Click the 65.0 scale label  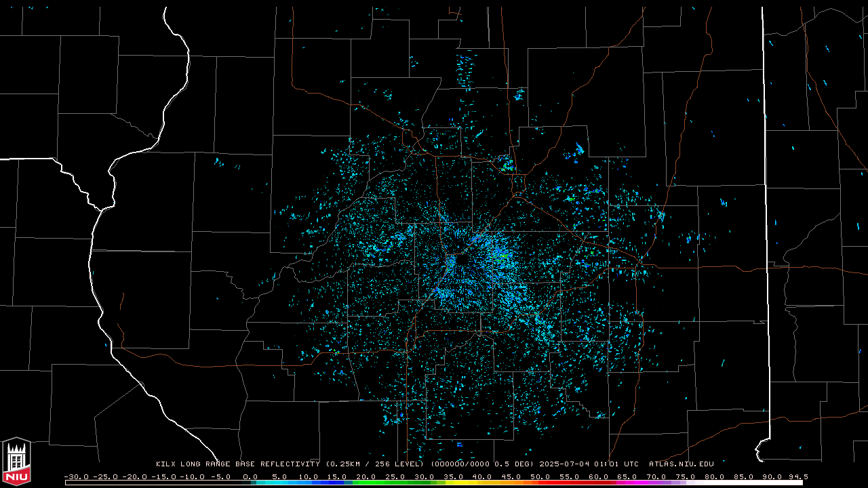click(x=627, y=477)
